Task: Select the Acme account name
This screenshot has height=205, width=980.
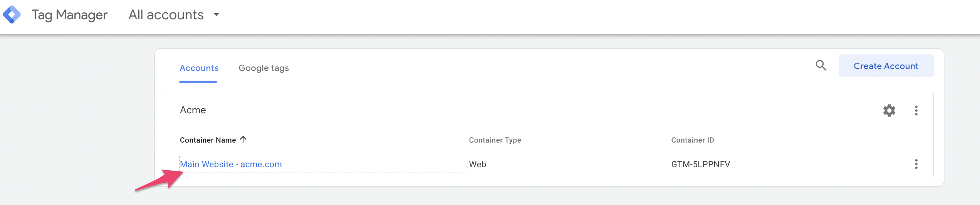Action: click(x=193, y=110)
